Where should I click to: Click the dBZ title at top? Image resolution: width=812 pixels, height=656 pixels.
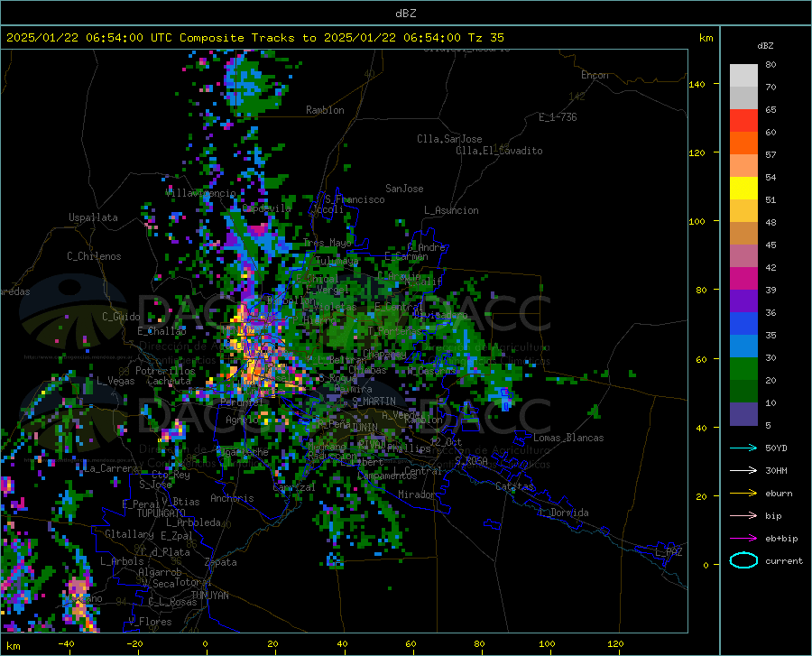405,14
